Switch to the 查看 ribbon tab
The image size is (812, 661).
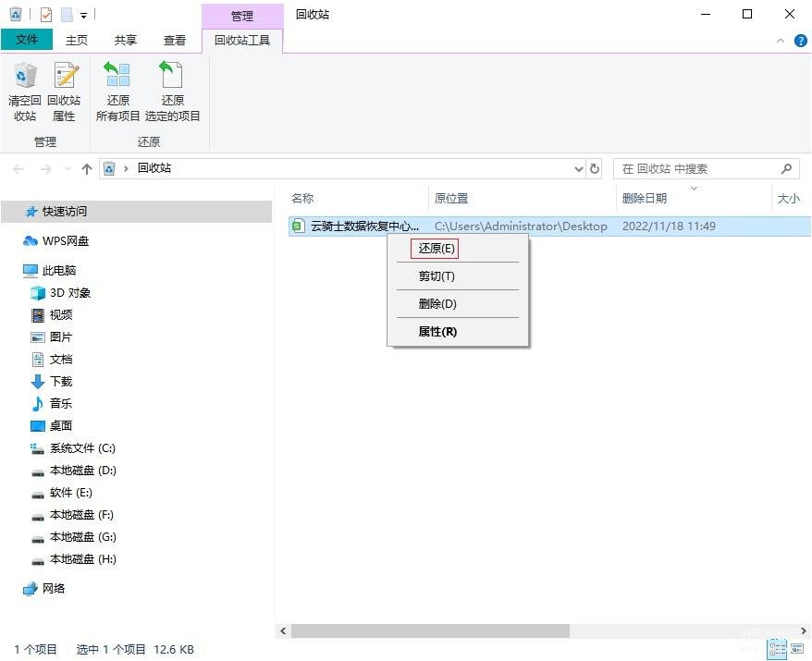(x=175, y=40)
